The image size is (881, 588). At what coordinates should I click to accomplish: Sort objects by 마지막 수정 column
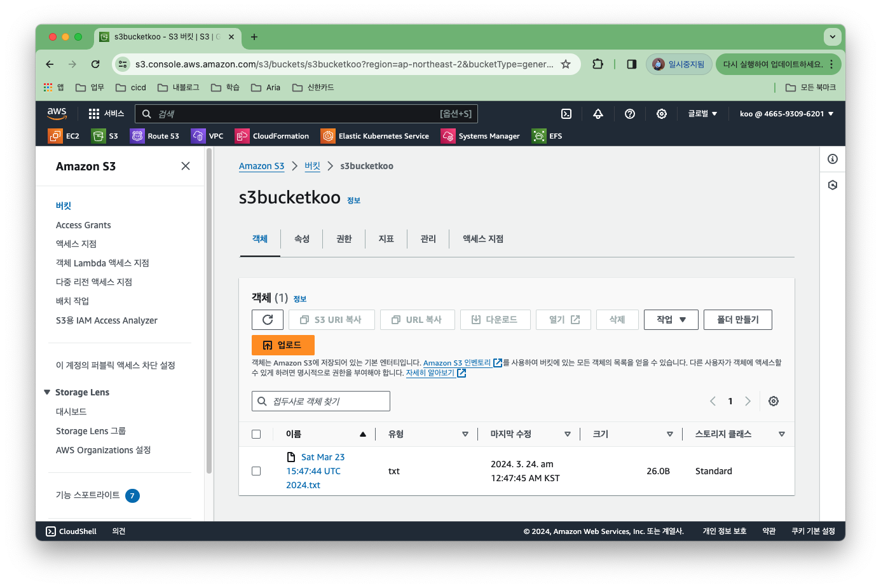click(x=568, y=434)
